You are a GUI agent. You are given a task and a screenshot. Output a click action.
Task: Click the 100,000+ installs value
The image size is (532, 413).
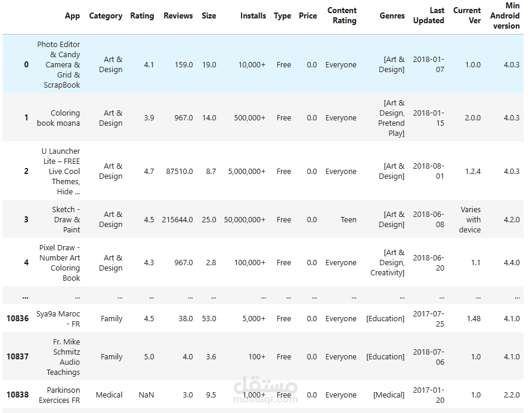click(250, 262)
